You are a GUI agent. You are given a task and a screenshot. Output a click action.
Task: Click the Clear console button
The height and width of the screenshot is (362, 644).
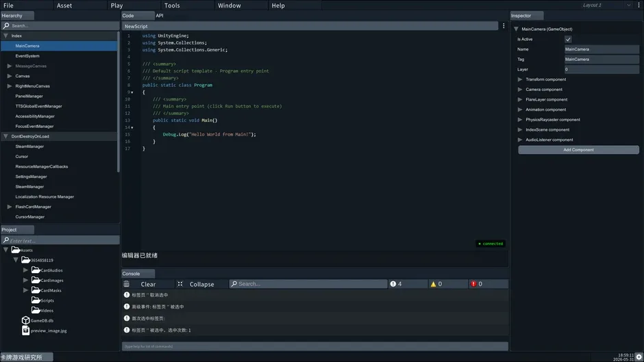[x=148, y=284]
